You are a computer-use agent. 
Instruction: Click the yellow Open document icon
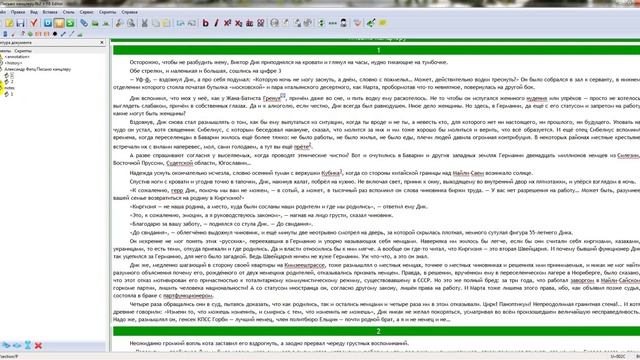(9, 23)
